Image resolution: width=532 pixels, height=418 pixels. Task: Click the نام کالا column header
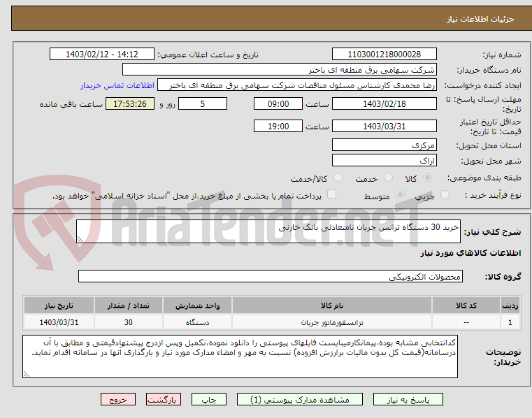click(332, 305)
